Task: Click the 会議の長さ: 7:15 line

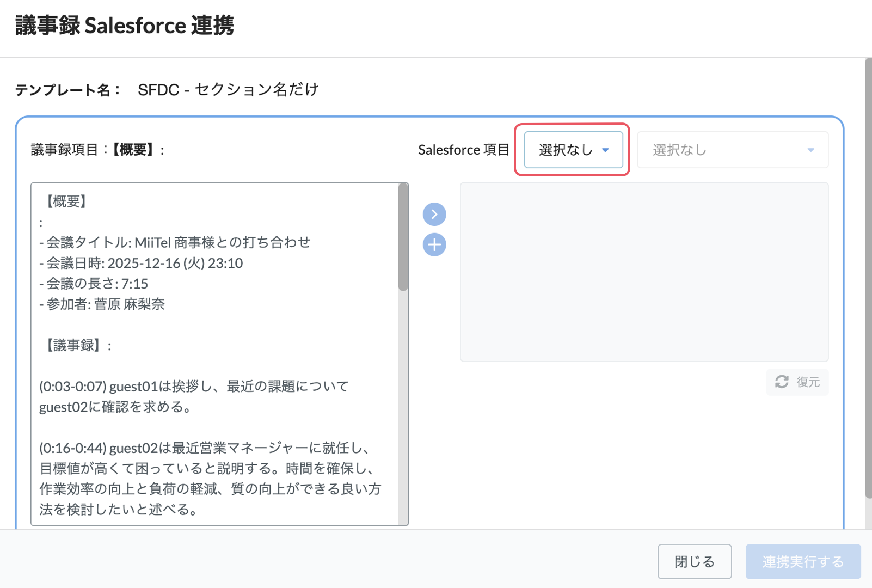Action: (x=94, y=284)
